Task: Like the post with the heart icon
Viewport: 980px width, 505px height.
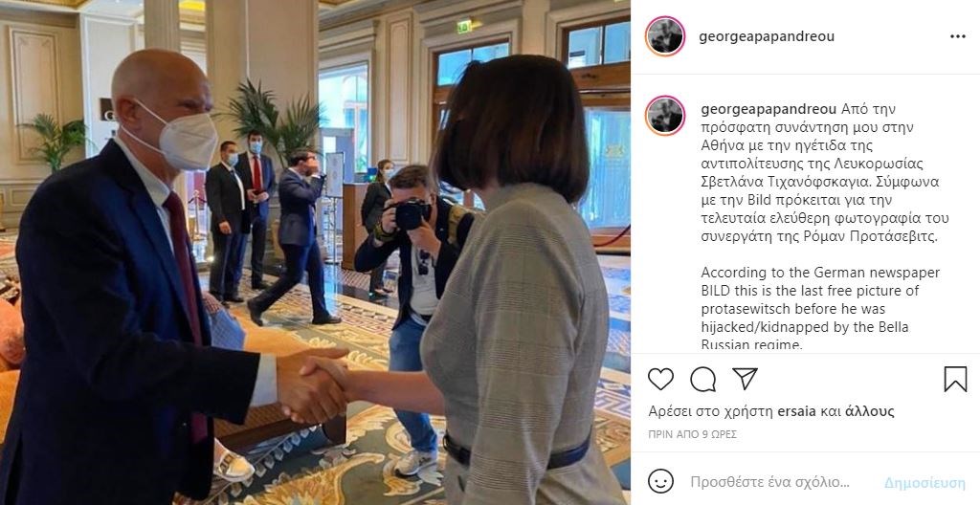Action: click(660, 379)
